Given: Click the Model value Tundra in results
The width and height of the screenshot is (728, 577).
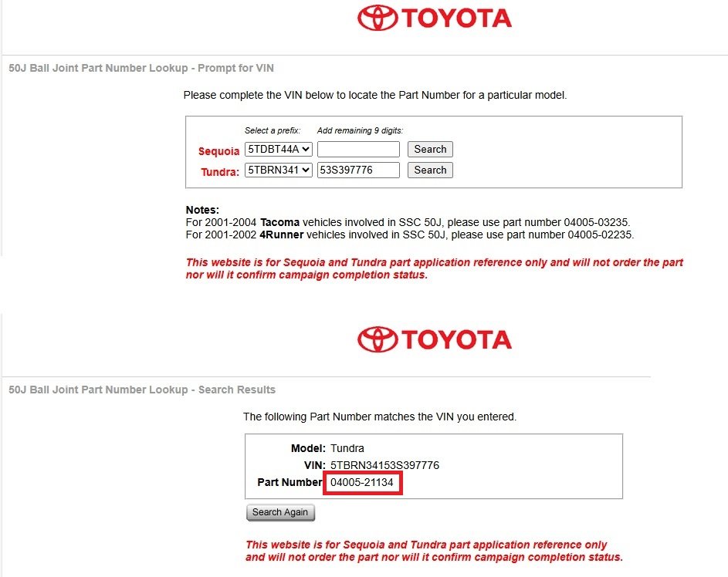Looking at the screenshot, I should [x=347, y=448].
